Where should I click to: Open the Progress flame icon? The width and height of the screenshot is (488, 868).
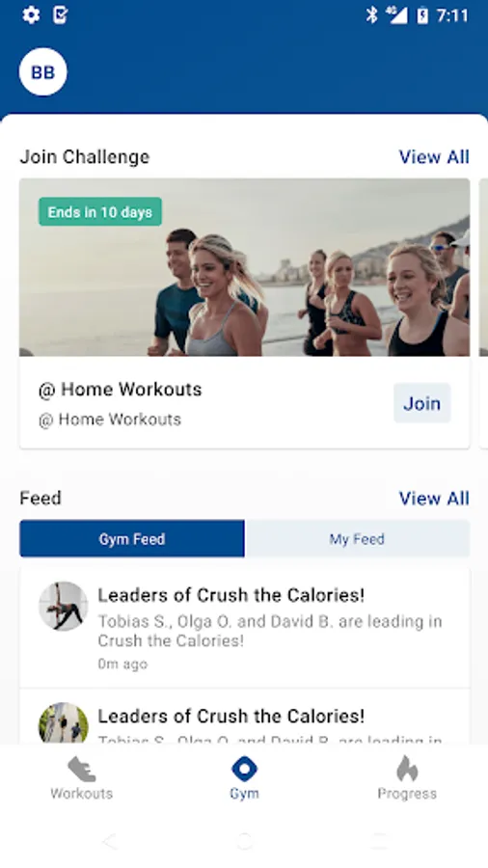[407, 769]
